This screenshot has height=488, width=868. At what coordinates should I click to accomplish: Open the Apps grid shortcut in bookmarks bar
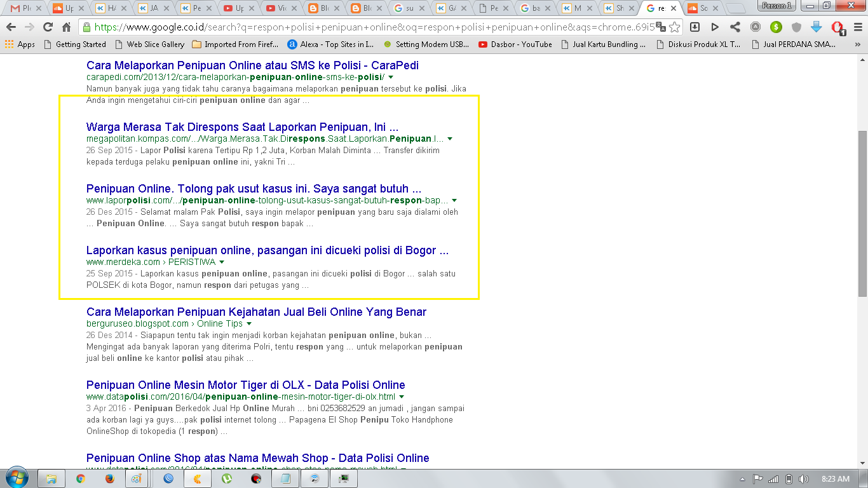click(20, 44)
